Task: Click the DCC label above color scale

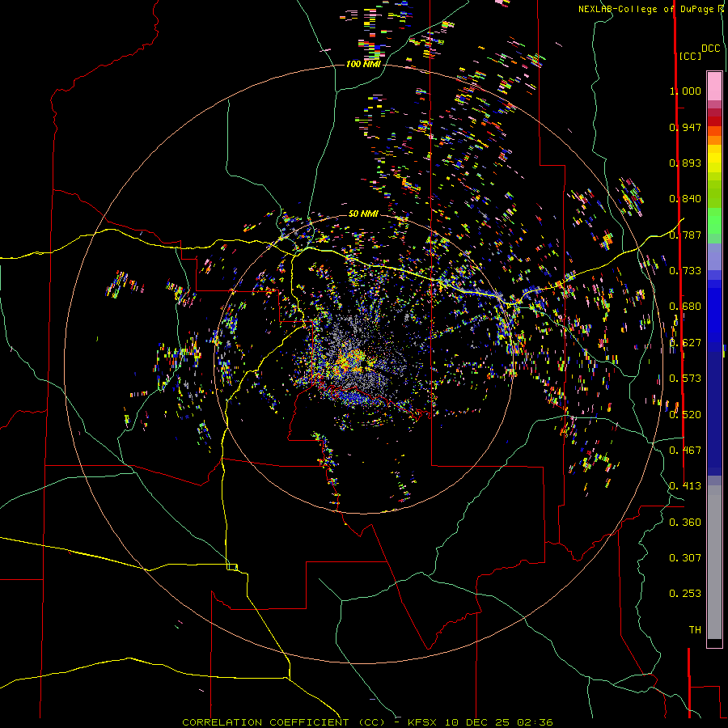Action: 710,49
